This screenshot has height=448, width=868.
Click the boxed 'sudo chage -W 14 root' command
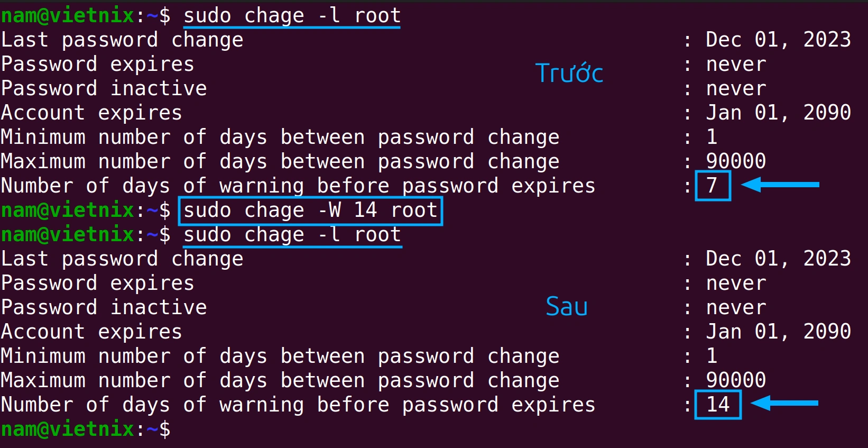(x=311, y=211)
